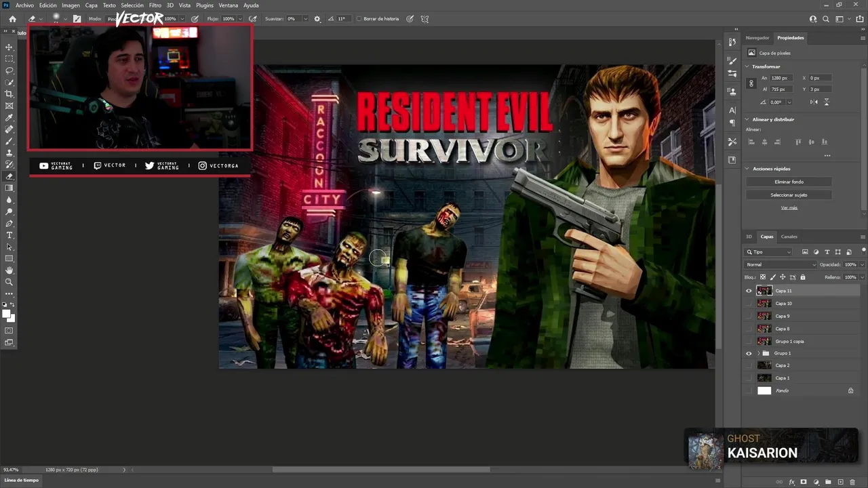Select the Eyedropper tool
Viewport: 868px width, 488px height.
pyautogui.click(x=9, y=118)
